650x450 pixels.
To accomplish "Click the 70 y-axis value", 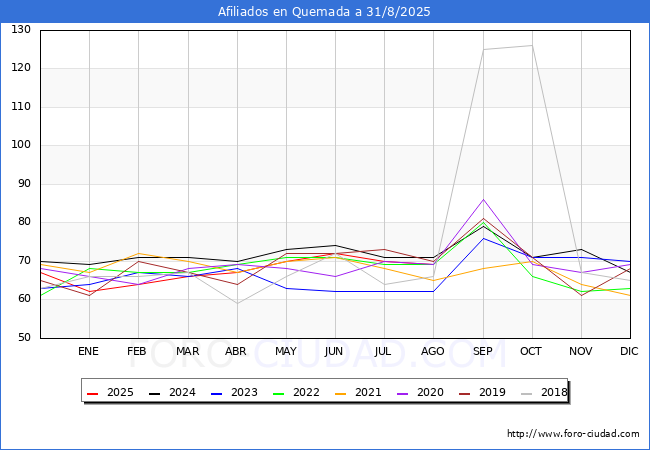I will [x=24, y=261].
